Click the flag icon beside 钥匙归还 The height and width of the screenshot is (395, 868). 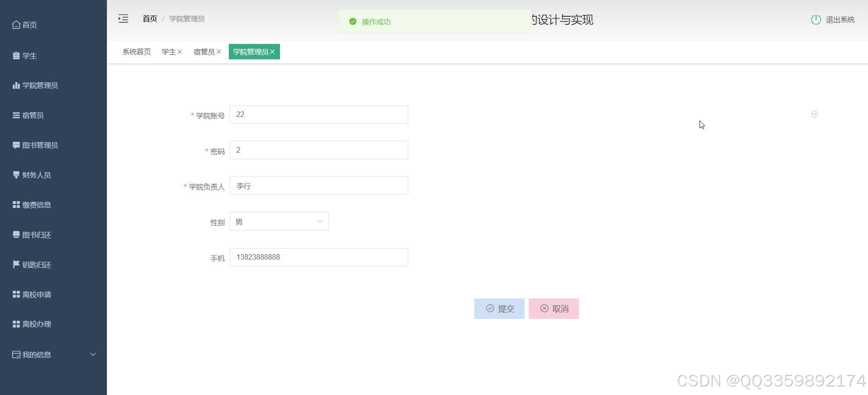(16, 265)
